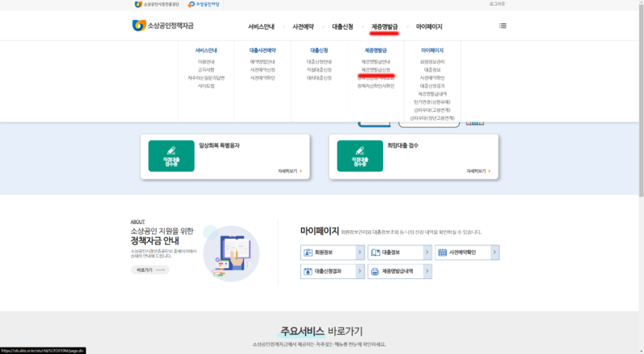Screen dimensions: 644x354
Task: Click the 바로가기 button in ABOUT section
Action: [150, 270]
